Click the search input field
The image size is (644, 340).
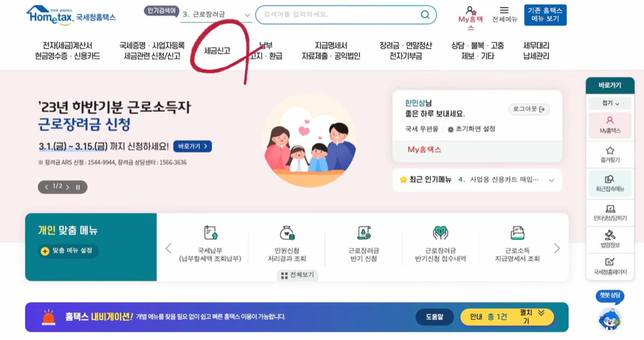point(340,15)
